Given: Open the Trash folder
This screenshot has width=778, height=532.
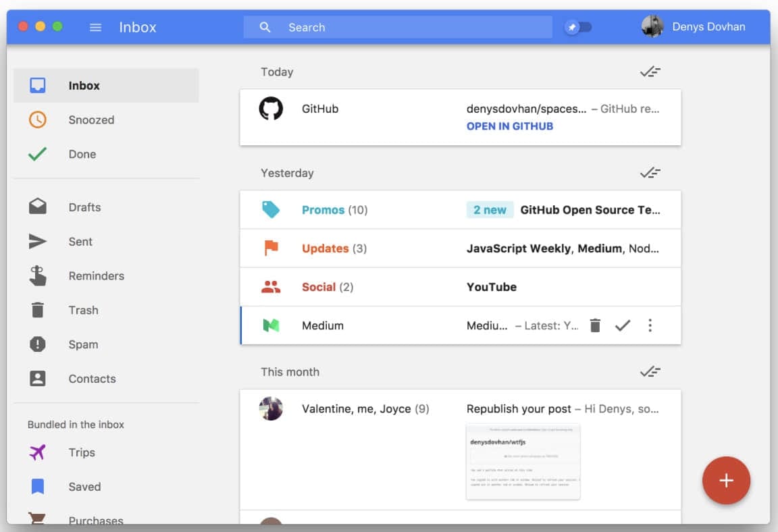Looking at the screenshot, I should pos(106,310).
